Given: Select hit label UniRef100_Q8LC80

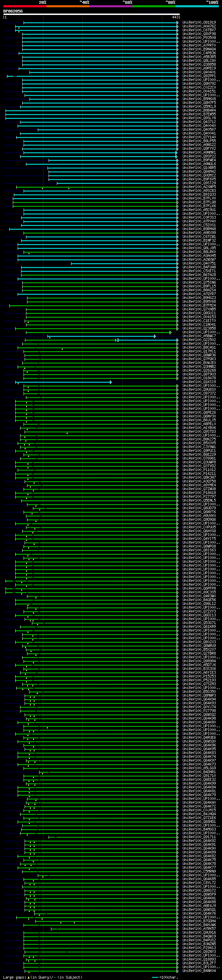Looking at the screenshot, I should pyautogui.click(x=199, y=60).
